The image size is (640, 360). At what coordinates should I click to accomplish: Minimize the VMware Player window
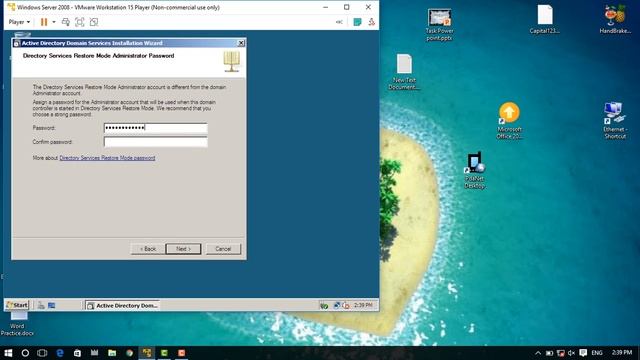pyautogui.click(x=325, y=7)
